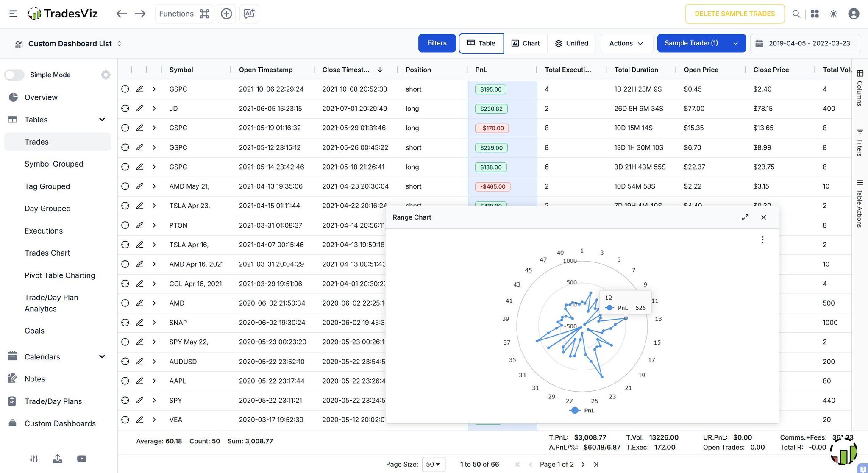Click the Filters button
The width and height of the screenshot is (868, 473).
coord(437,43)
